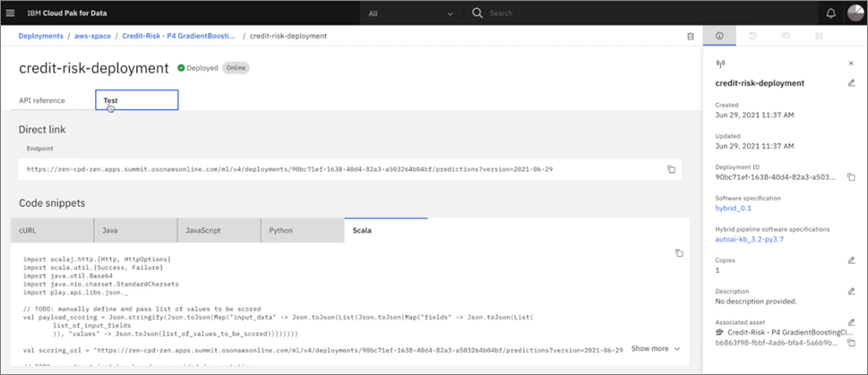Screen dimensions: 868x375
Task: Open the hamburger navigation menu
Action: 11,13
